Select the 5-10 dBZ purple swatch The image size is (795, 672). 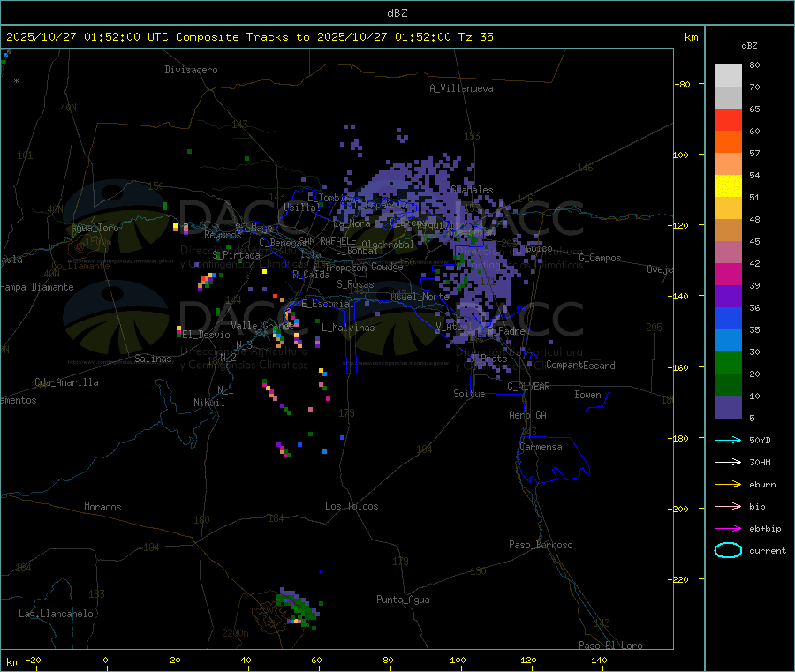(728, 407)
